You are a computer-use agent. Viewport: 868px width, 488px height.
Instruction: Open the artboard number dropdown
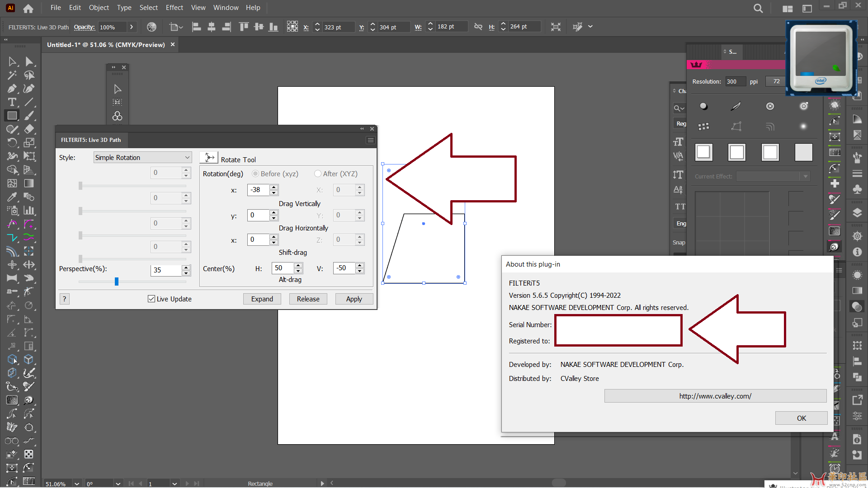point(175,483)
